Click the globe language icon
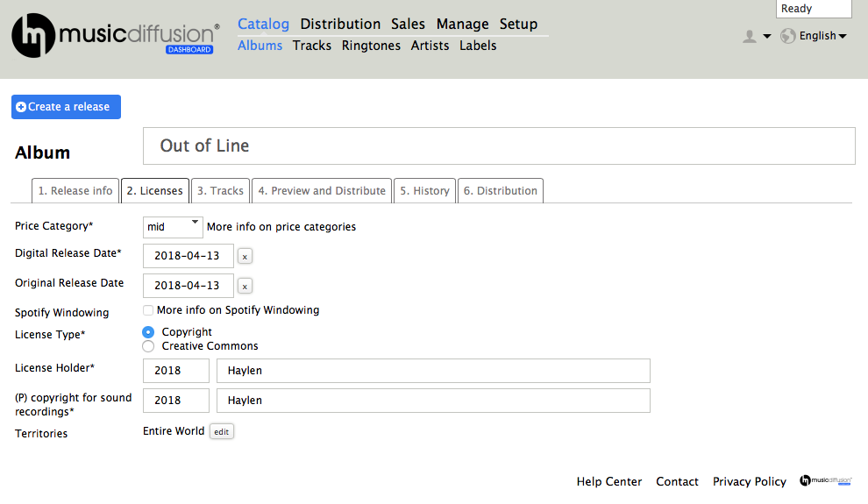 click(x=787, y=36)
